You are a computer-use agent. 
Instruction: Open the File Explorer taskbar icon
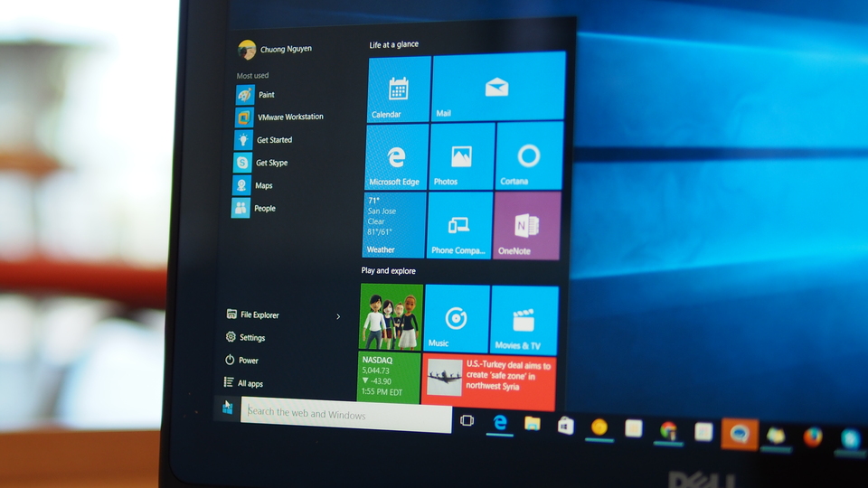[533, 425]
